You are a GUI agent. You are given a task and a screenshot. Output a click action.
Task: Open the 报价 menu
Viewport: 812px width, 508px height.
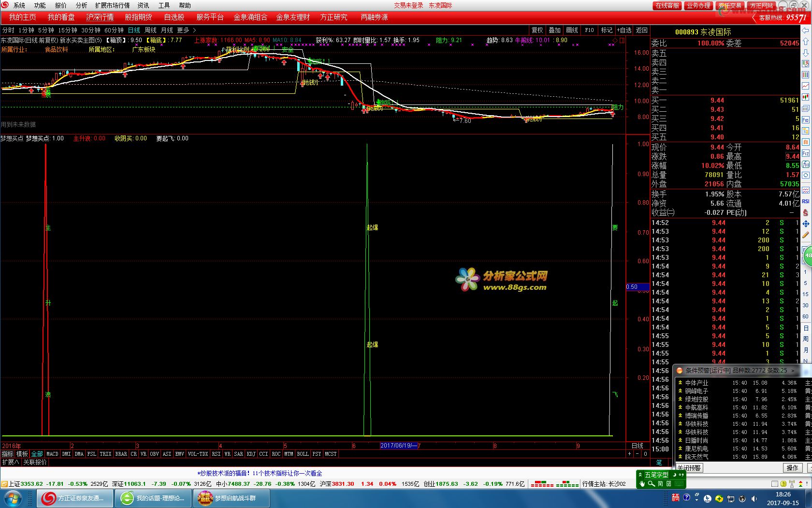point(61,5)
